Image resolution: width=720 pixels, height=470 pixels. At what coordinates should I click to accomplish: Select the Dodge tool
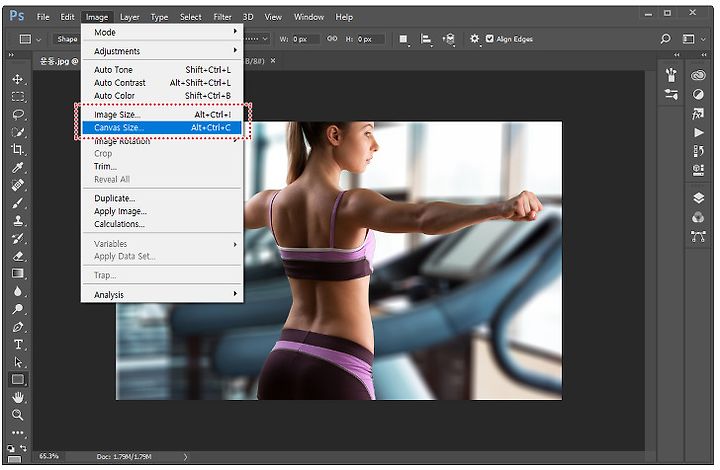pyautogui.click(x=17, y=309)
